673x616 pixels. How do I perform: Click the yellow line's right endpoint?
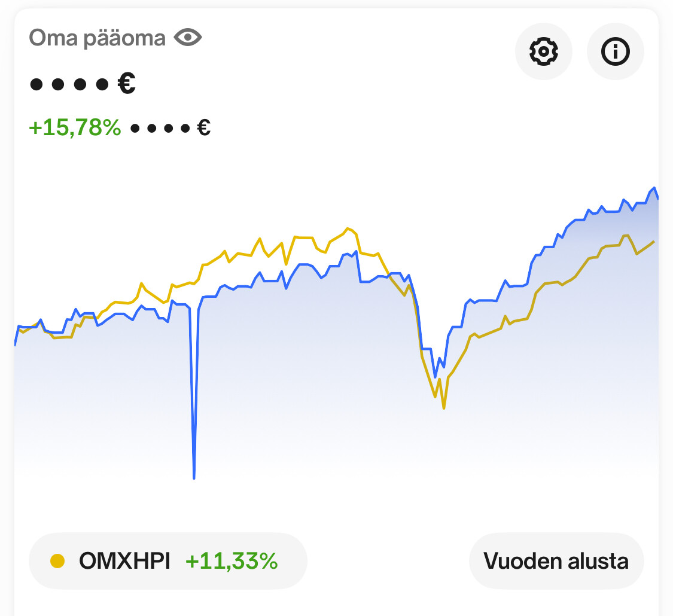pos(654,242)
